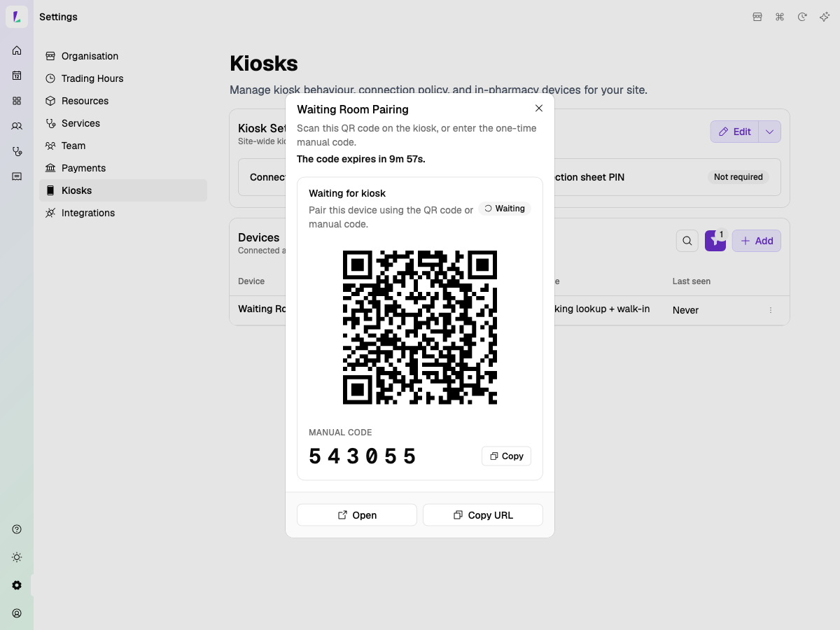Click the Never last-seen cell
The height and width of the screenshot is (630, 840).
click(685, 310)
